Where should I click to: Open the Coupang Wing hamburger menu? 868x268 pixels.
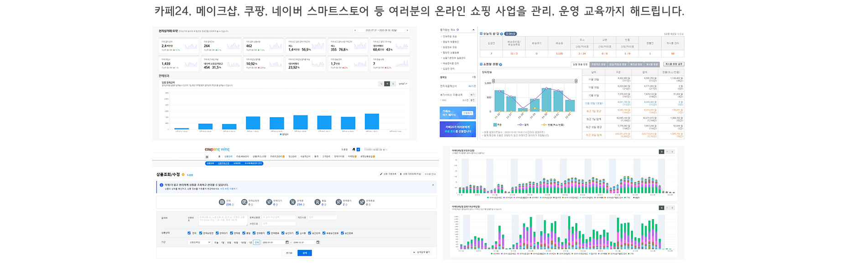click(207, 157)
